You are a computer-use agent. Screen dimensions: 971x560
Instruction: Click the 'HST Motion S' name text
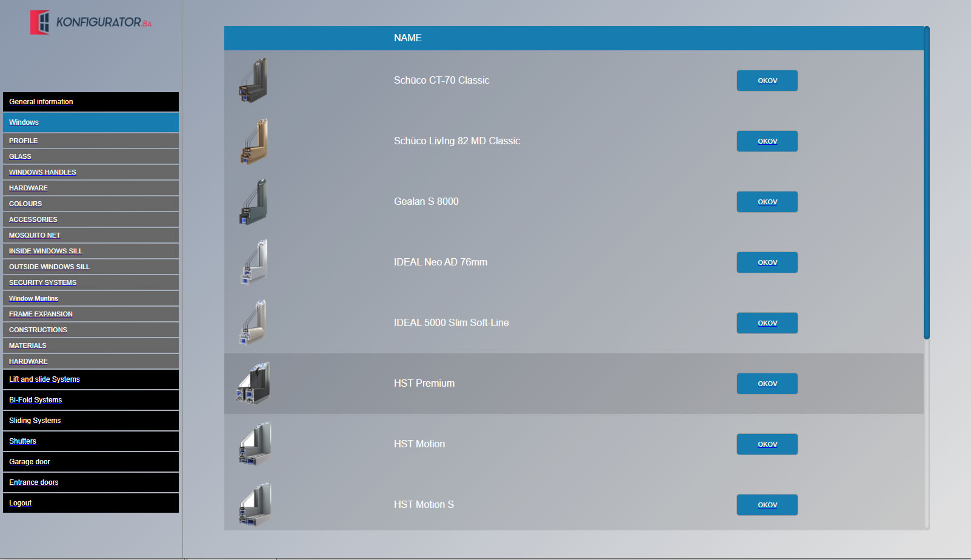point(424,504)
